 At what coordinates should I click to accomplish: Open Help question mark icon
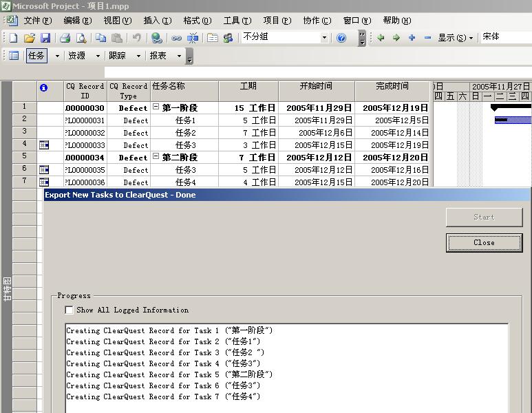pos(341,37)
